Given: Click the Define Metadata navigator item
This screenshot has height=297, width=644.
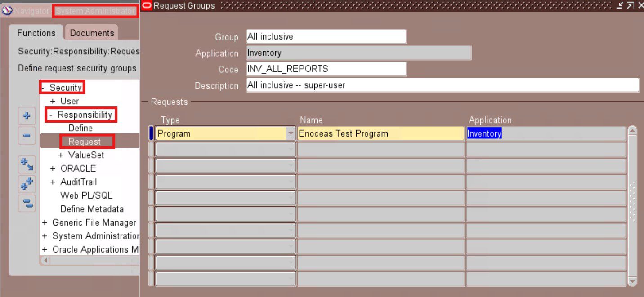Looking at the screenshot, I should [x=92, y=209].
